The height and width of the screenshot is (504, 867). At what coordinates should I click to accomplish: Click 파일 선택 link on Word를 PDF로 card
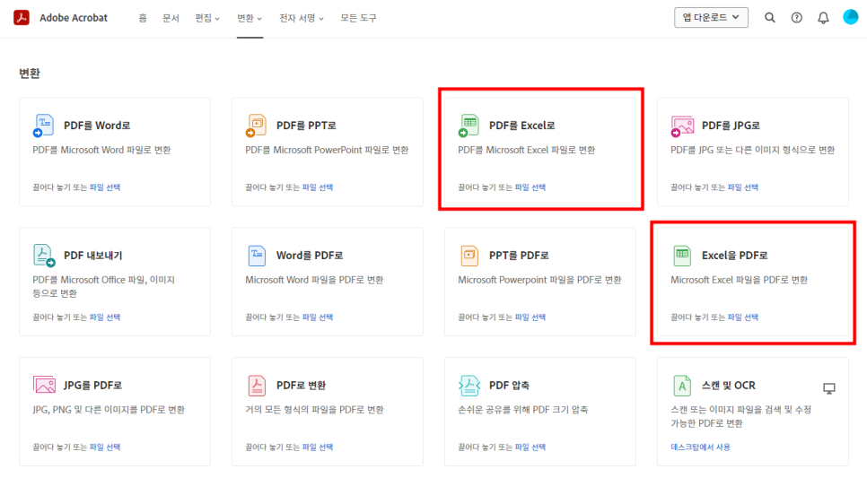(x=318, y=317)
